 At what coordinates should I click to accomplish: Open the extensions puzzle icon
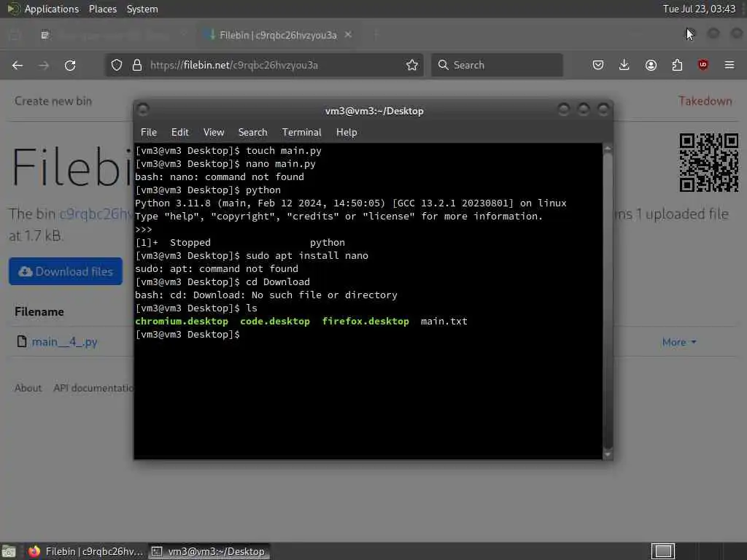(x=677, y=65)
